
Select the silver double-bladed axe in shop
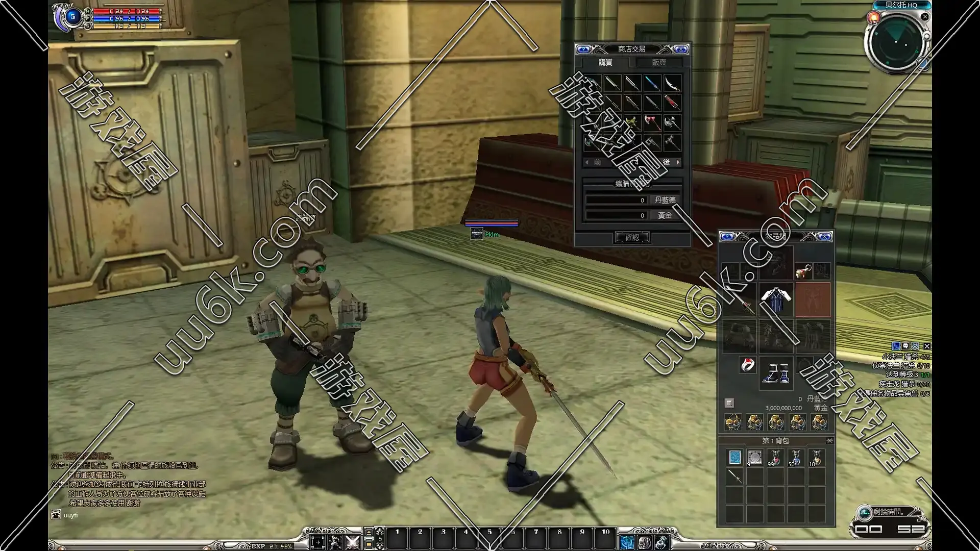pyautogui.click(x=673, y=122)
